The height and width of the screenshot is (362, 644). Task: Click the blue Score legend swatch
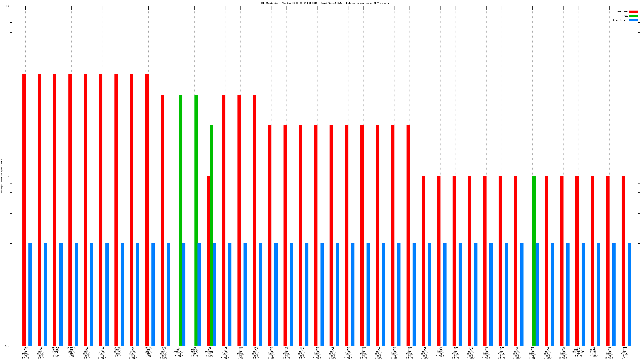[x=633, y=20]
